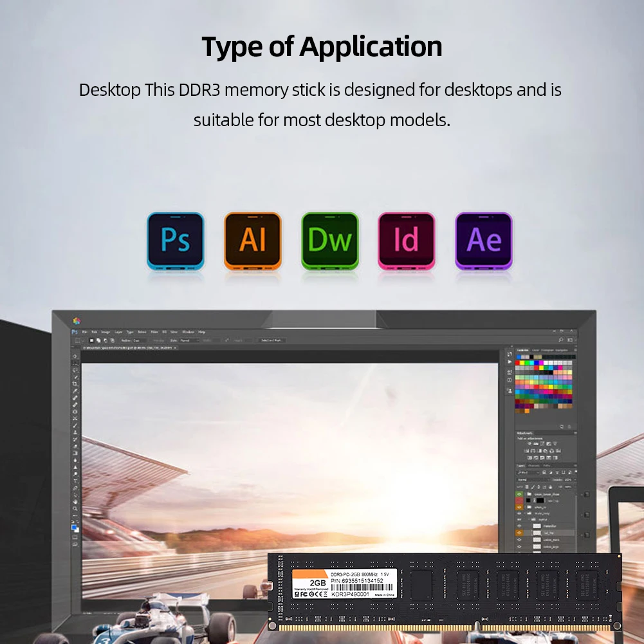The image size is (644, 644).
Task: Pick the red swatch in Swatches panel
Action: (517, 363)
